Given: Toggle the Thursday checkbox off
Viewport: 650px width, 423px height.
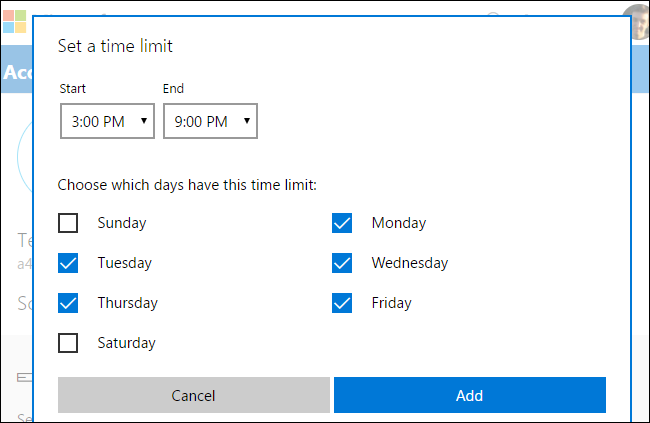Looking at the screenshot, I should point(68,303).
